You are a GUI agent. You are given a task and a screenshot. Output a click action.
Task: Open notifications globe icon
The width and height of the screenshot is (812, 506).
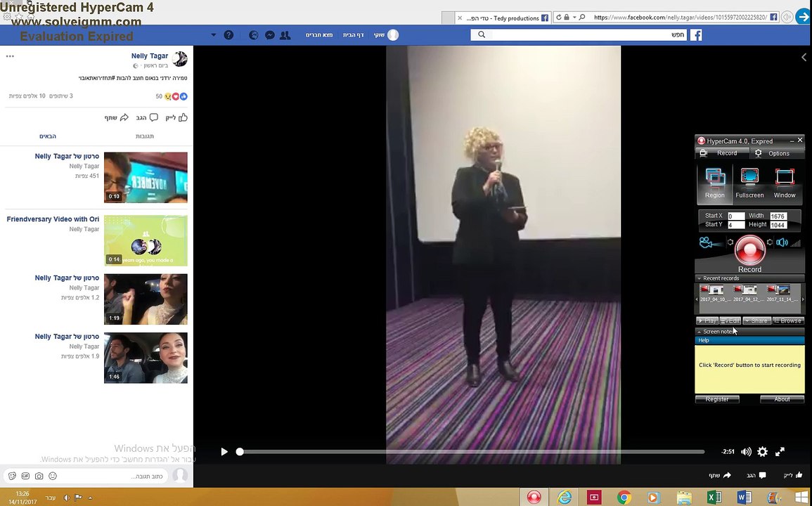pos(253,34)
